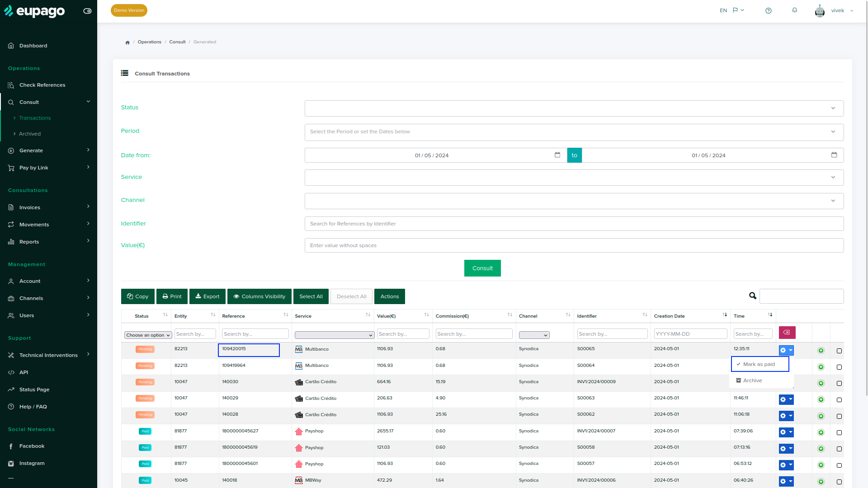
Task: Expand details for row INV1/2024/00009 plus icon
Action: (x=821, y=383)
